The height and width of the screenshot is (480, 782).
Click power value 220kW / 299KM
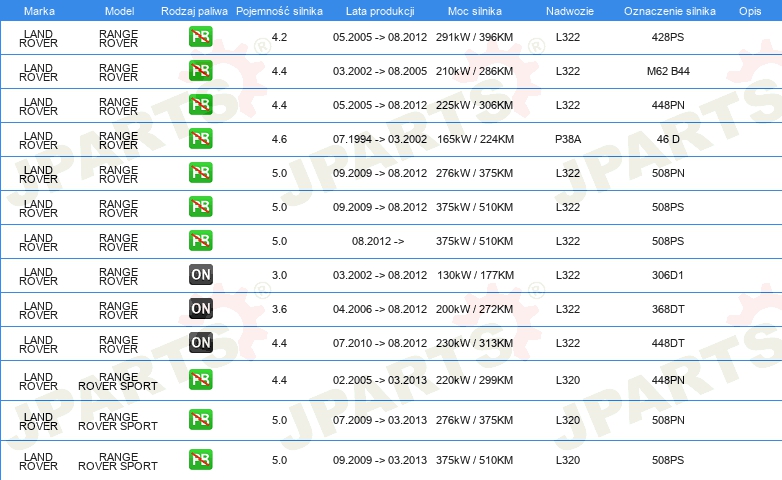pyautogui.click(x=474, y=380)
